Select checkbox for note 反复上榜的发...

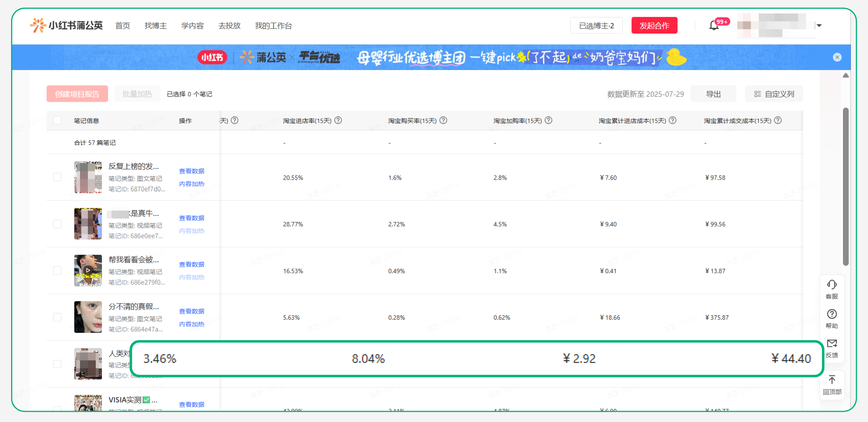click(57, 177)
